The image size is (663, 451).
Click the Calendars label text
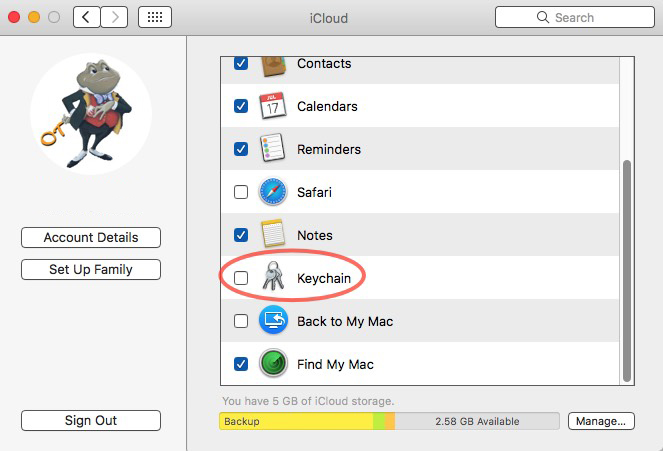point(327,106)
